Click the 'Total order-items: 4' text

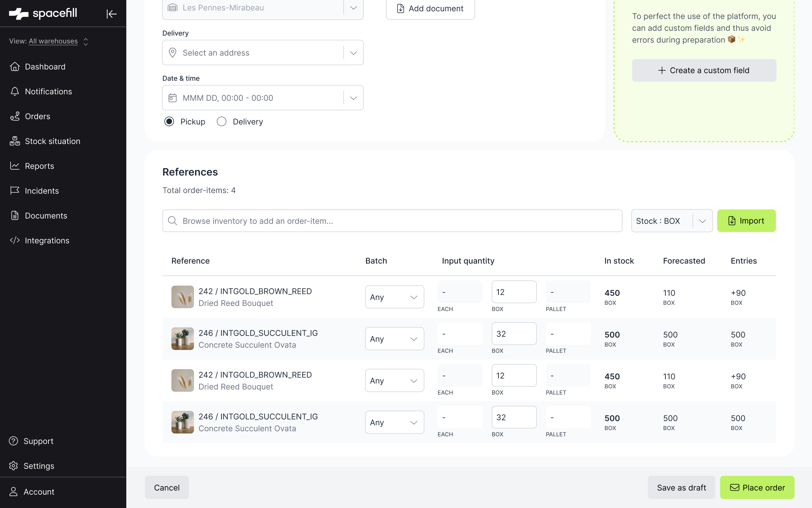[x=199, y=190]
